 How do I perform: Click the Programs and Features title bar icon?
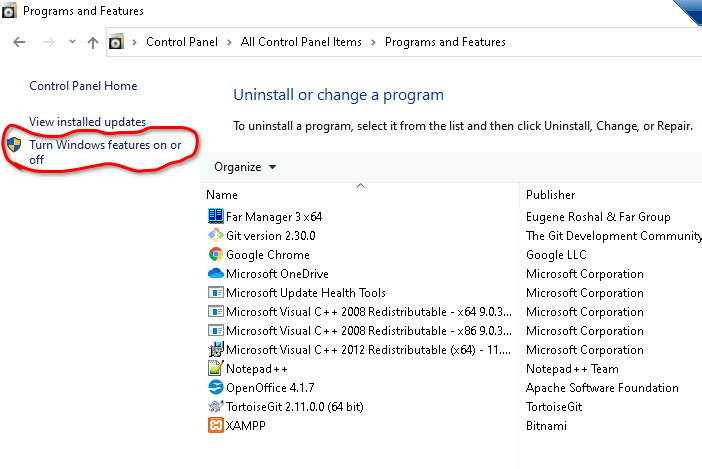coord(9,11)
